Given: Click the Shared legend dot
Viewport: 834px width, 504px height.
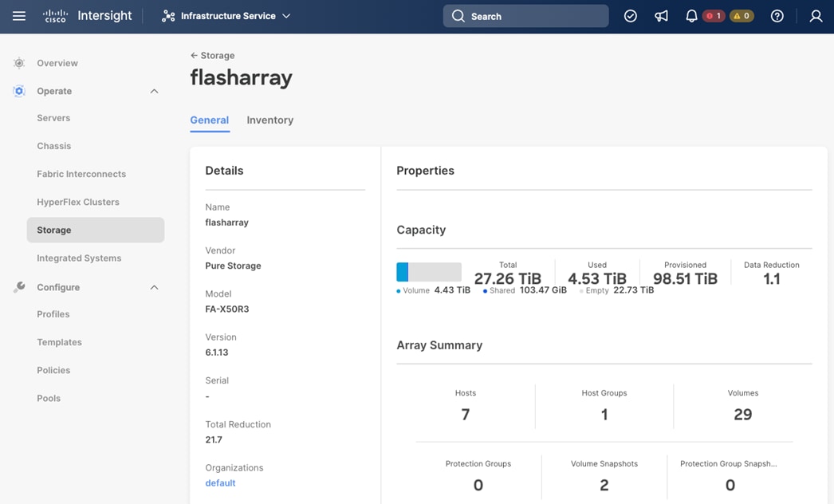Looking at the screenshot, I should tap(485, 291).
